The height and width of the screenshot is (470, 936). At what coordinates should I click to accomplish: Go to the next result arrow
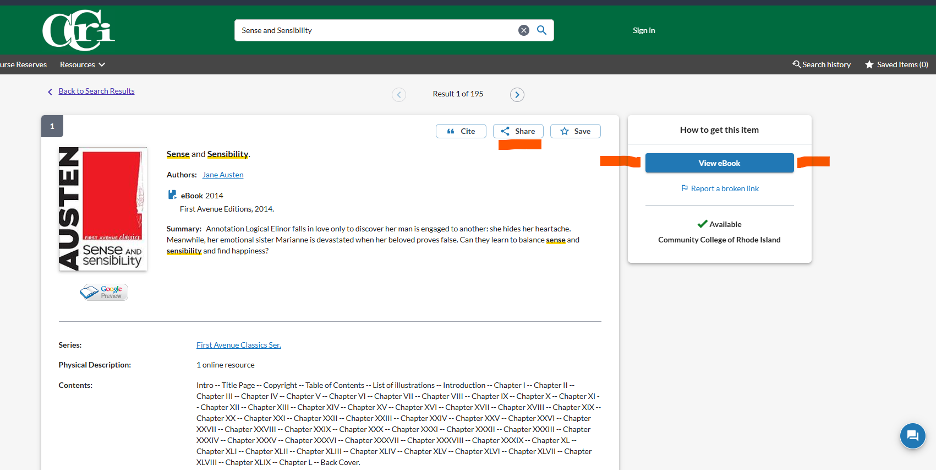tap(517, 94)
